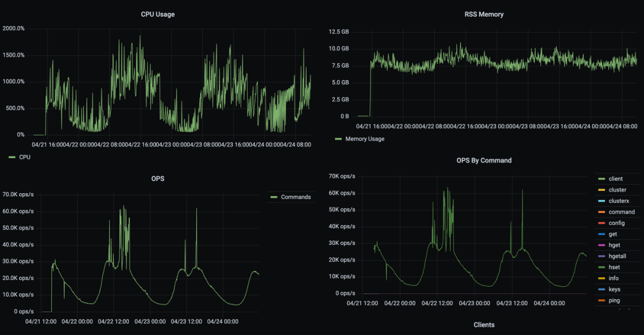Click 40.0K ops/s label in OPS panel
The width and height of the screenshot is (644, 335).
point(18,244)
